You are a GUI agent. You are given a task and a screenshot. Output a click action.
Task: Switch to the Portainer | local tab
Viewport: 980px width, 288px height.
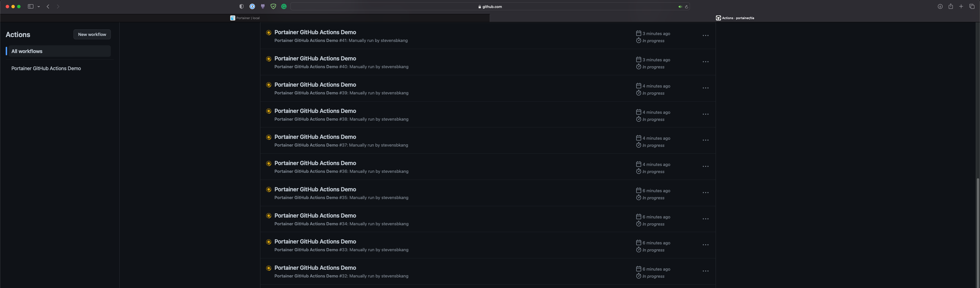(245, 18)
